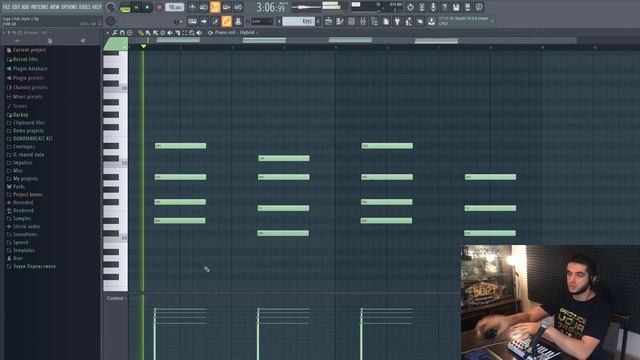The height and width of the screenshot is (360, 640).
Task: Open the FILE menu
Action: [x=7, y=7]
